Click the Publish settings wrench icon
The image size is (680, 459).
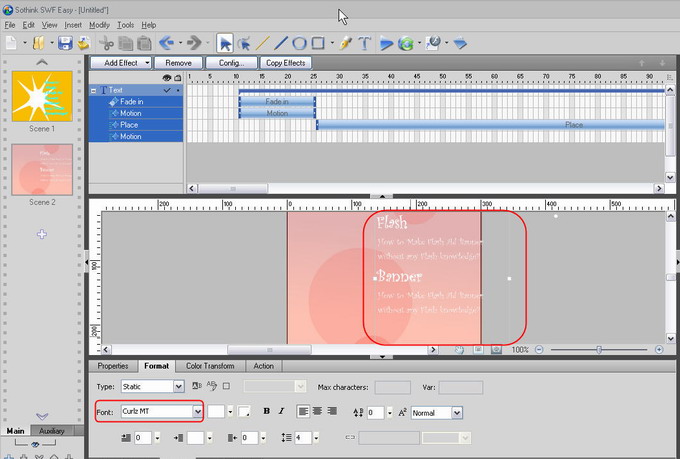(x=433, y=43)
